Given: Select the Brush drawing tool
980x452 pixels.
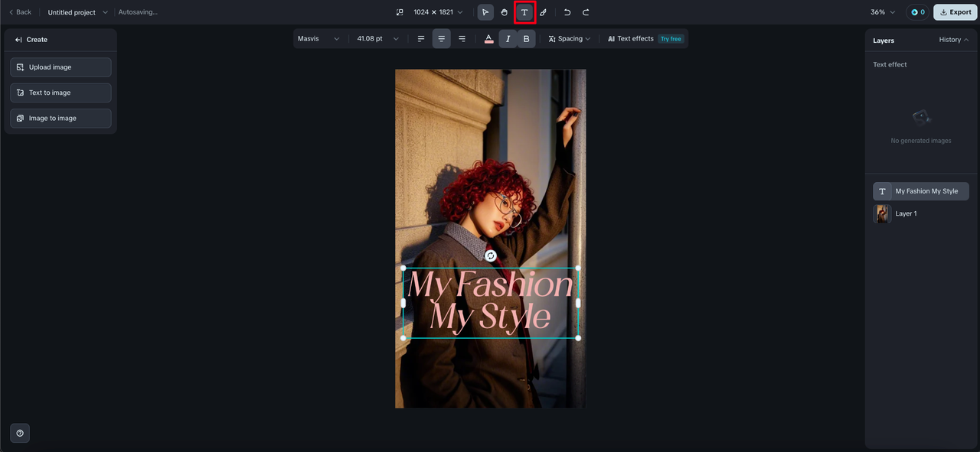Looking at the screenshot, I should click(543, 12).
